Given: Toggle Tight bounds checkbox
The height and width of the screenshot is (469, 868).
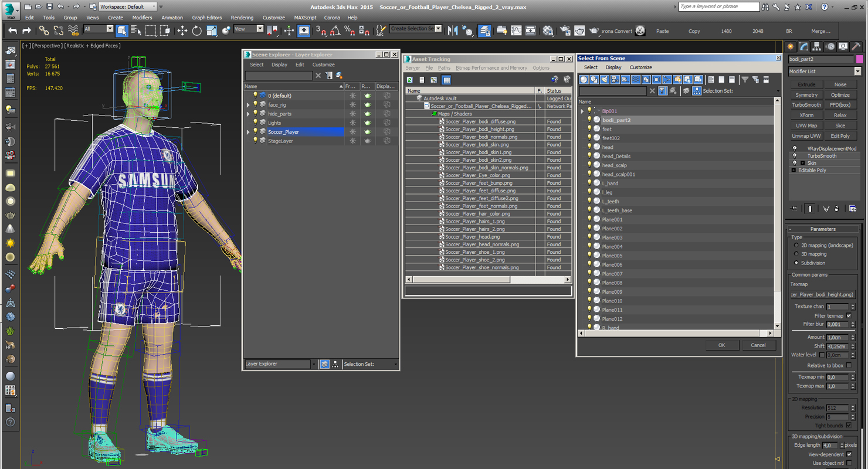Looking at the screenshot, I should click(849, 425).
